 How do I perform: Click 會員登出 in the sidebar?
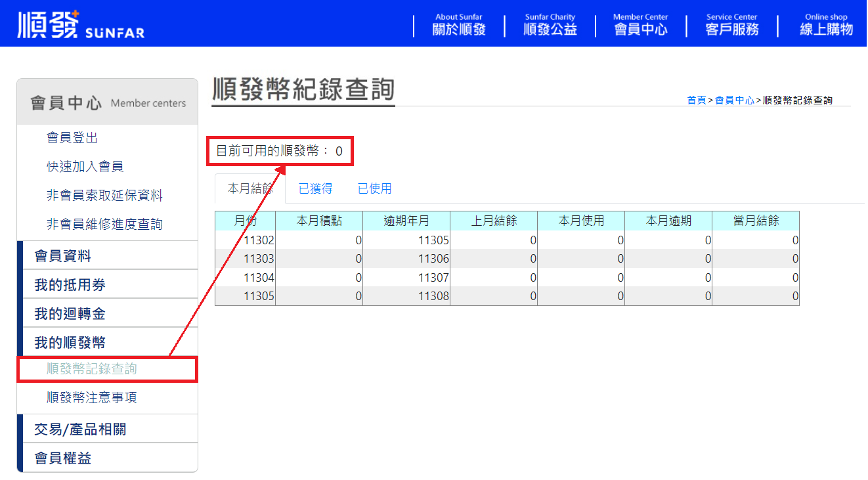tap(72, 138)
